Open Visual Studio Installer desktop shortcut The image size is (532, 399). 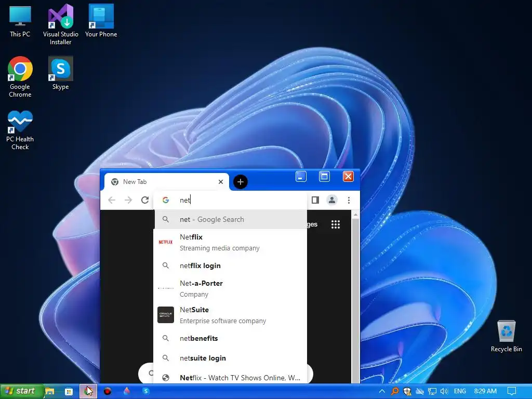click(x=60, y=24)
